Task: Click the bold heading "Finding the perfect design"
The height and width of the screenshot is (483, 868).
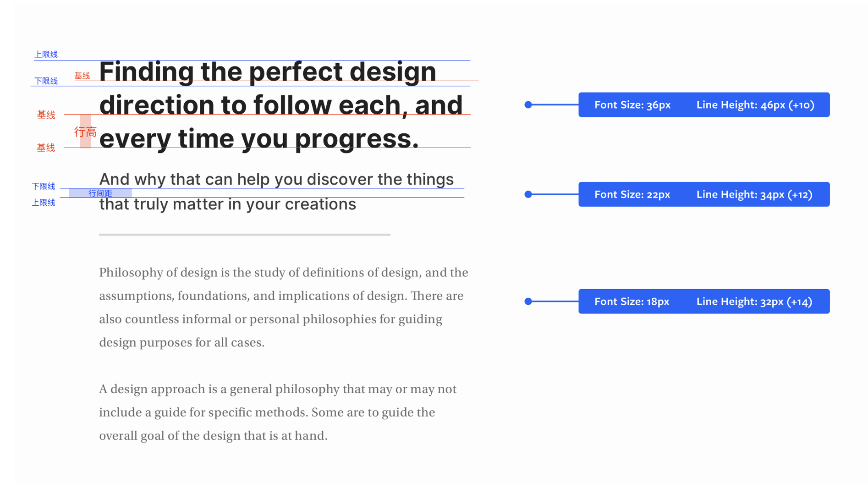Action: point(267,72)
